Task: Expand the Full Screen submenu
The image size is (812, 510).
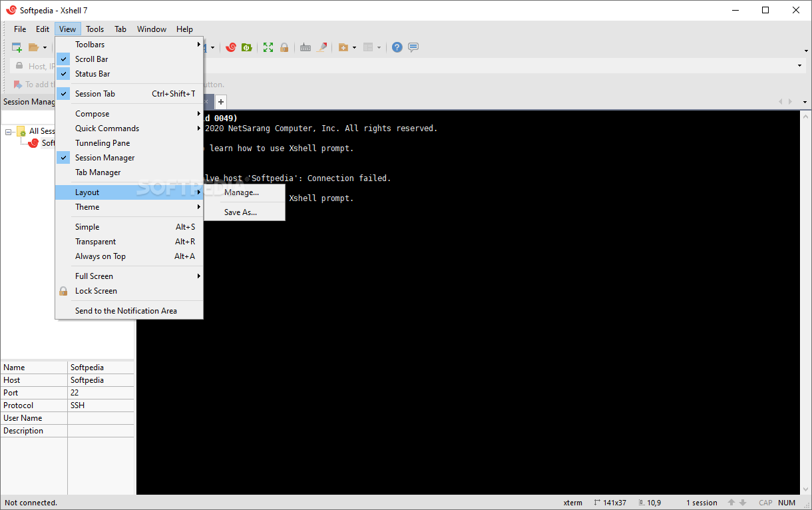Action: (x=129, y=276)
